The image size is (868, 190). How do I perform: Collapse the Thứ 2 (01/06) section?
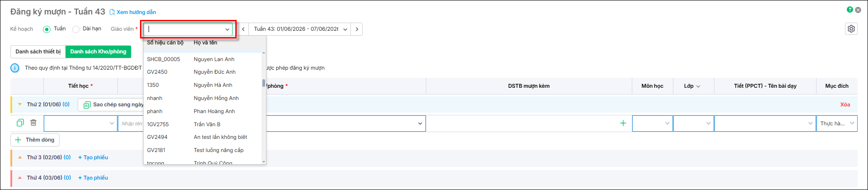[19, 104]
